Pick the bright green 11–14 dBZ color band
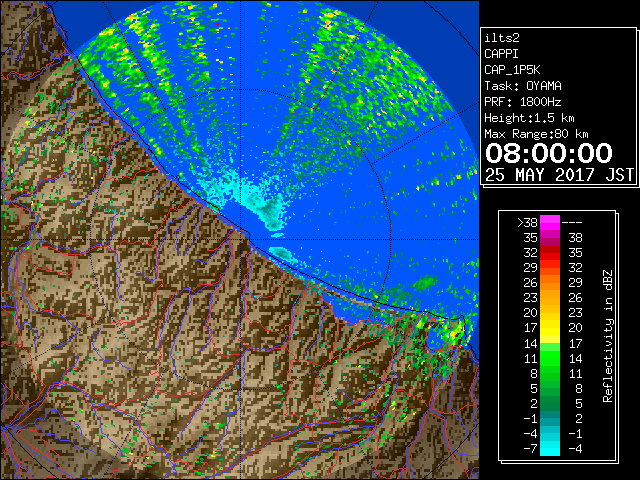The width and height of the screenshot is (640, 480). coord(550,358)
